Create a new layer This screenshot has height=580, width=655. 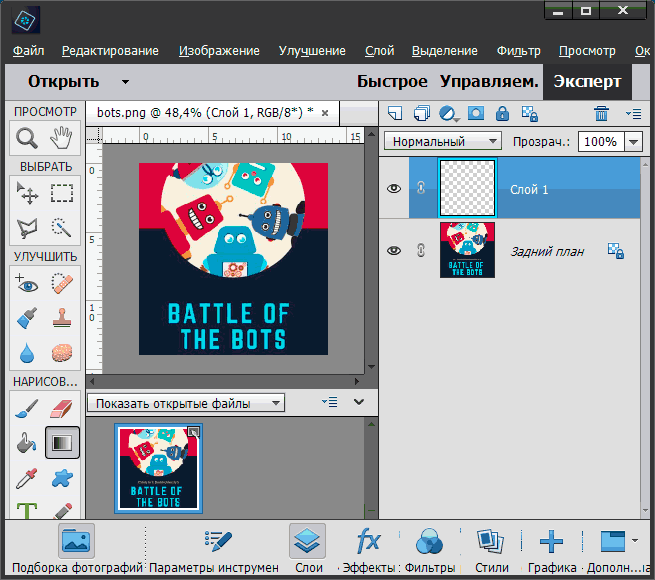pos(395,114)
